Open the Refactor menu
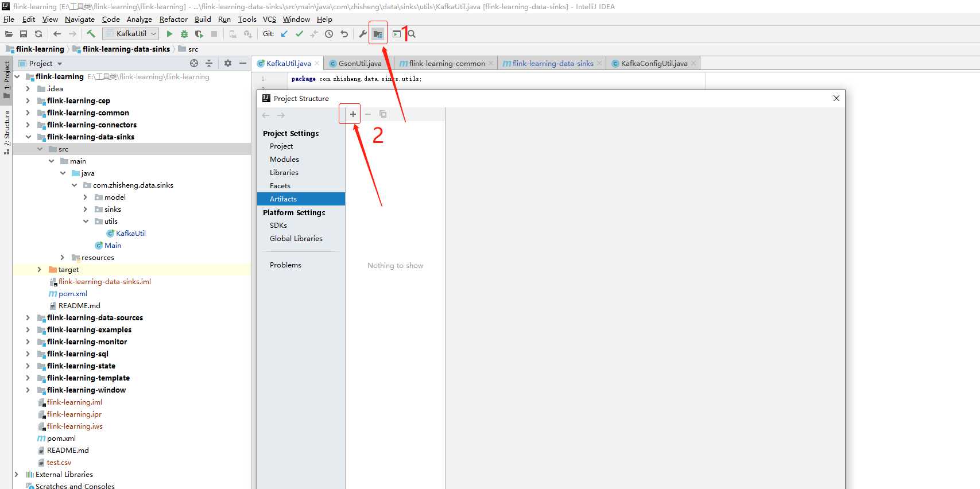The image size is (980, 489). pos(173,19)
